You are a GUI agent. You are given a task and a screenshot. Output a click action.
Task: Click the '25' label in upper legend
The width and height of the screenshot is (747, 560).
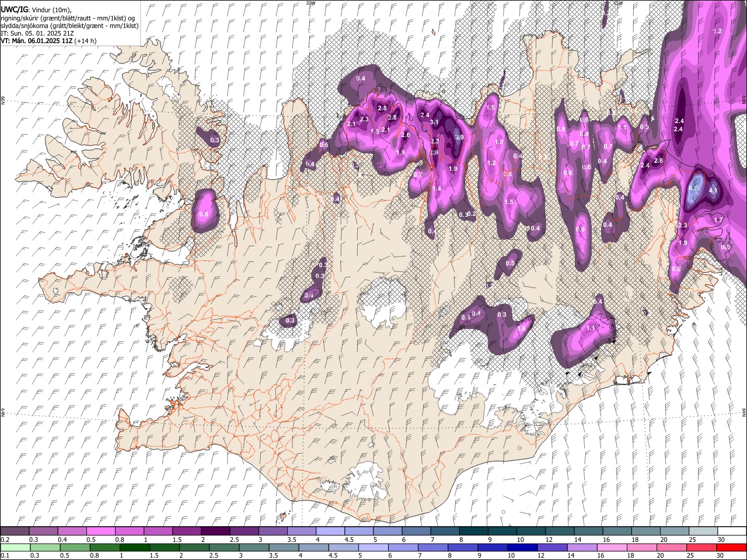click(692, 540)
